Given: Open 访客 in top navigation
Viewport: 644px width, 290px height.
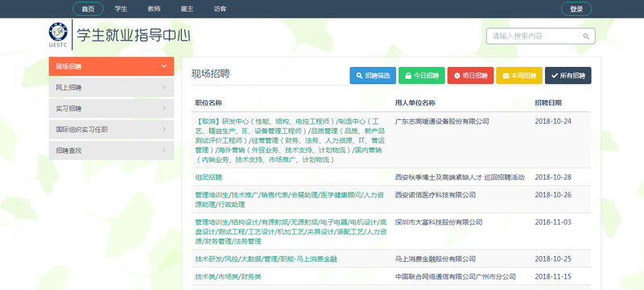Looking at the screenshot, I should click(220, 9).
